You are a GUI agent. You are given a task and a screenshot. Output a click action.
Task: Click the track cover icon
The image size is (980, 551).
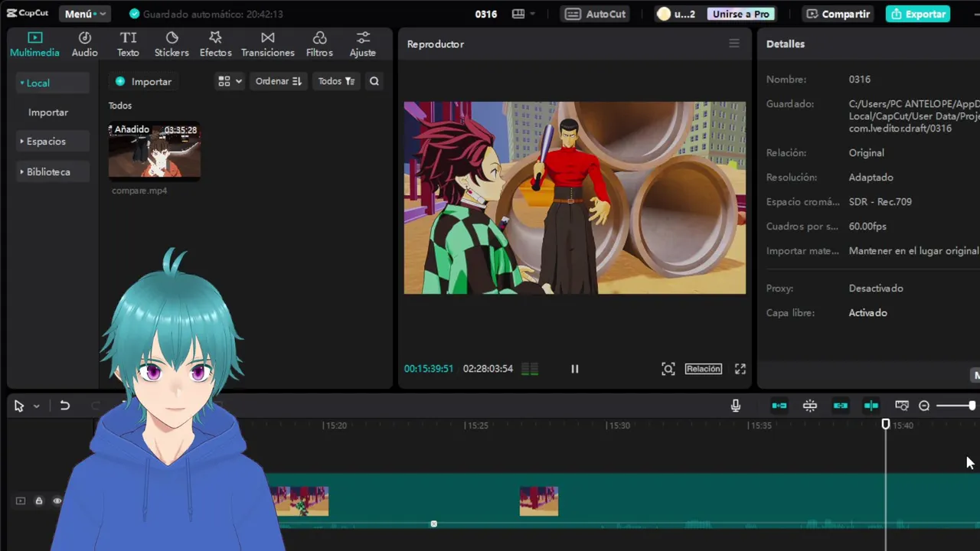click(21, 501)
